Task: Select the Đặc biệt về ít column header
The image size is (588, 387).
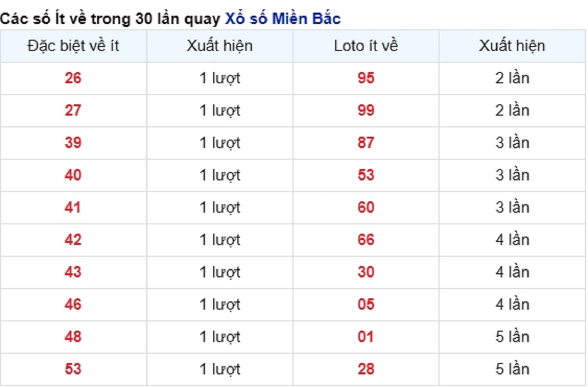Action: click(x=73, y=46)
